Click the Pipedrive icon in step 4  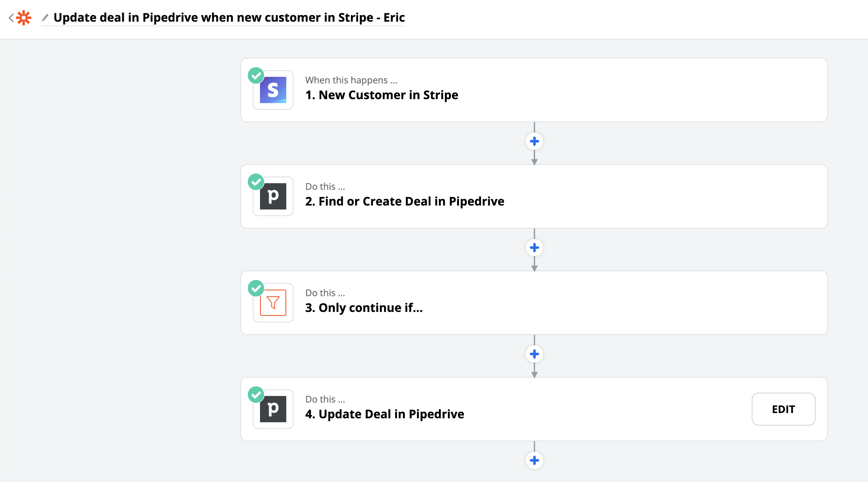coord(273,409)
